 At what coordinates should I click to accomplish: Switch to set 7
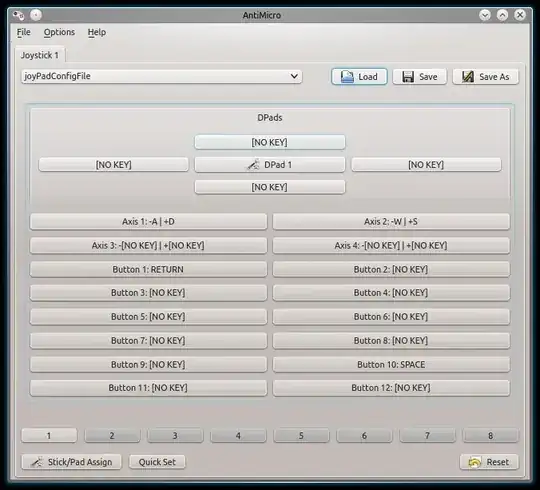(427, 436)
